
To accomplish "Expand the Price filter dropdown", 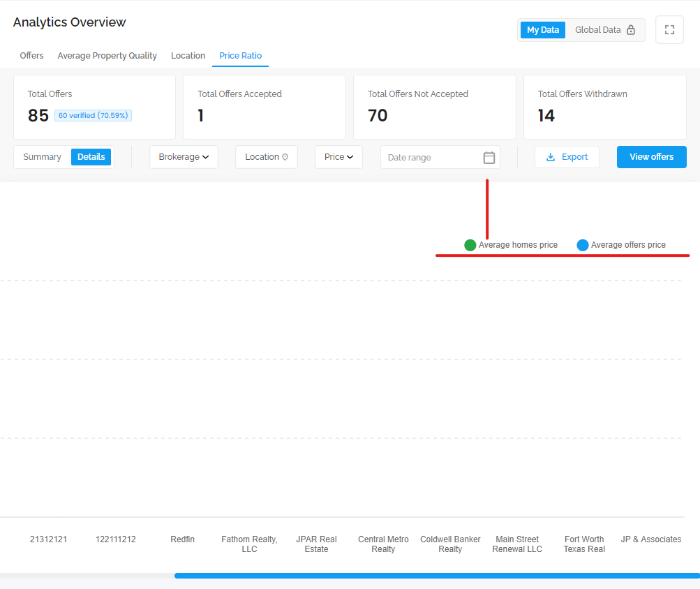I will [x=338, y=157].
